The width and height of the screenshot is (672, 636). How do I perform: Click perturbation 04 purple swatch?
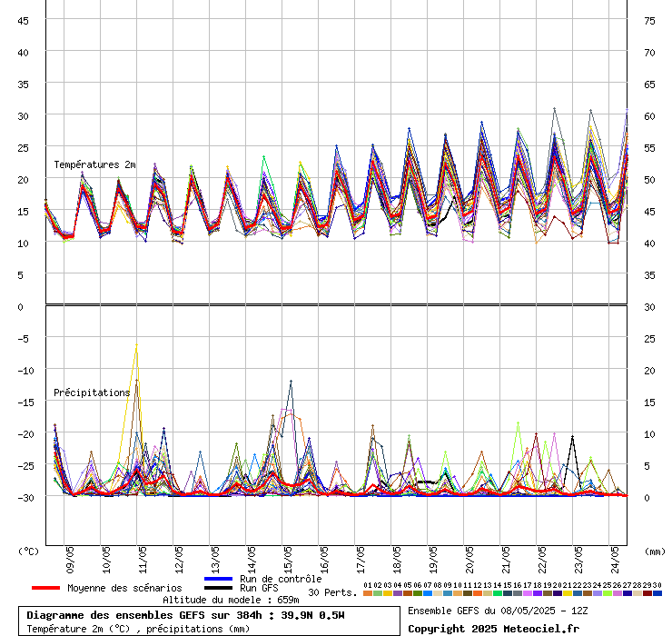coord(398,593)
